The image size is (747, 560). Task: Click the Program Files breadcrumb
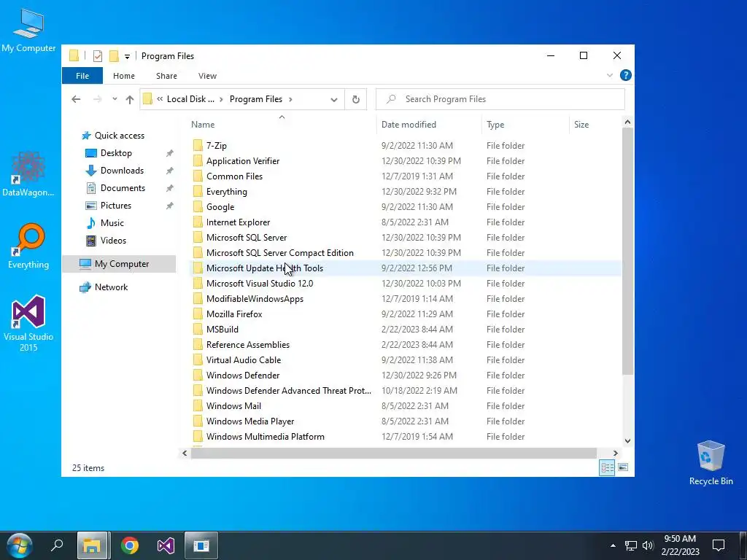pyautogui.click(x=256, y=99)
